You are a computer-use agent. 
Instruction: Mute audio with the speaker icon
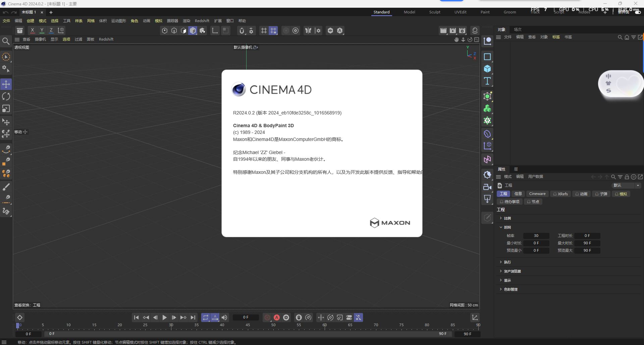click(224, 317)
